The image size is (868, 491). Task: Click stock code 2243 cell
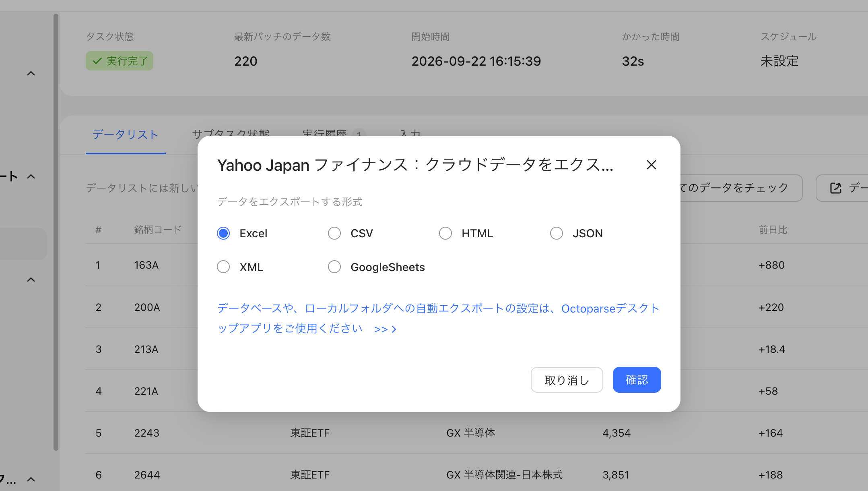click(x=147, y=433)
